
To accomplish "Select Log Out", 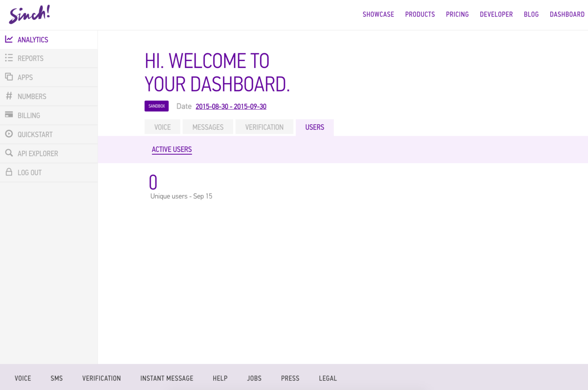I will click(49, 173).
